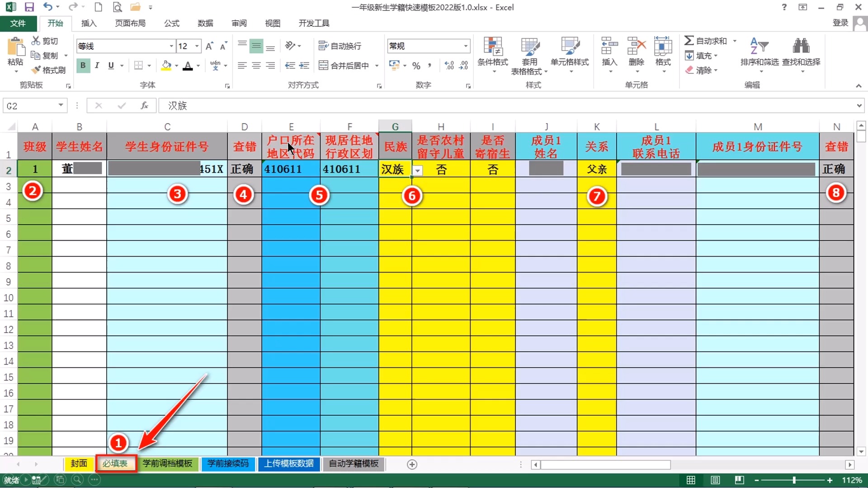Click the 登录 sign-in link
This screenshot has width=868, height=488.
840,23
